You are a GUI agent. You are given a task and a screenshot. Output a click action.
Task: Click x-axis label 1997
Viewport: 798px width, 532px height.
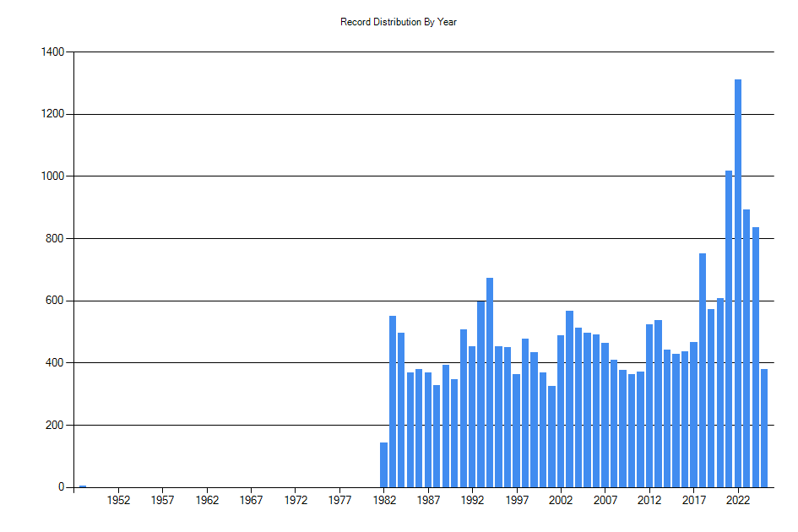click(517, 501)
